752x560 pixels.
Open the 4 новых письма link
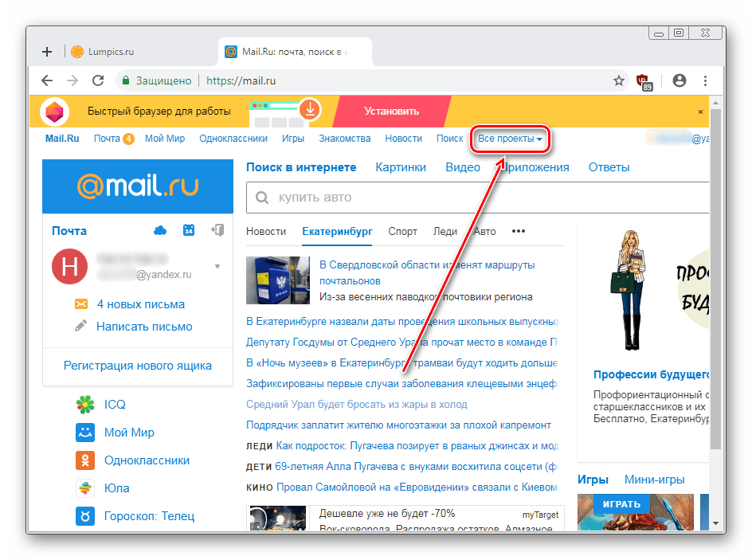tap(140, 304)
